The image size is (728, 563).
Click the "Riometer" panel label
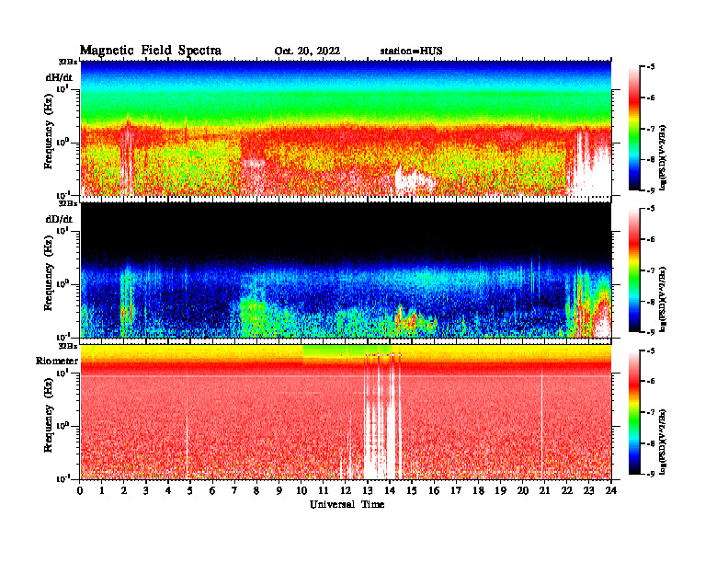57,361
